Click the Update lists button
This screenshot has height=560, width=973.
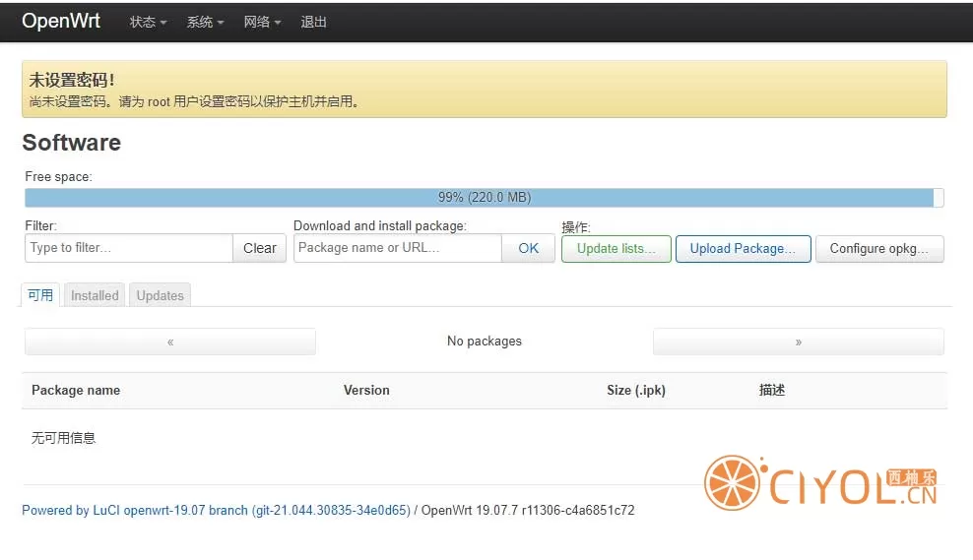616,249
